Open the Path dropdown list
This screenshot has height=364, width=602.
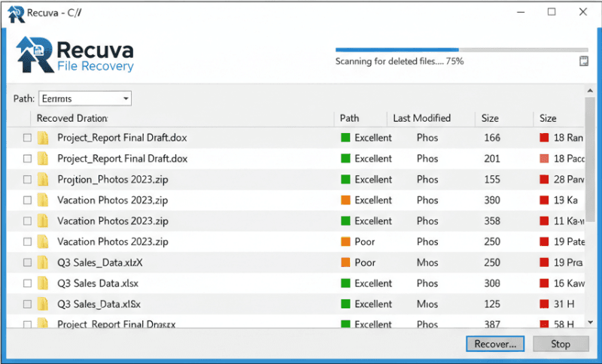(126, 99)
